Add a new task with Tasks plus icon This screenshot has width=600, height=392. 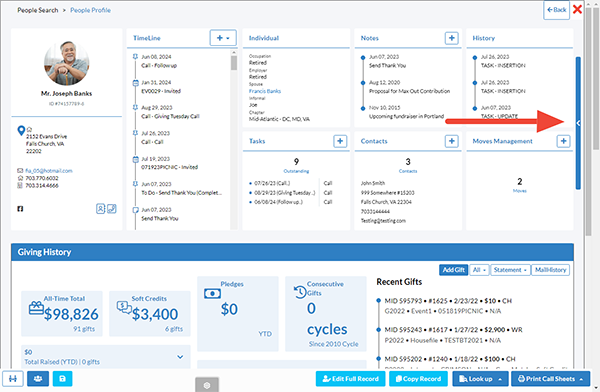click(x=340, y=141)
